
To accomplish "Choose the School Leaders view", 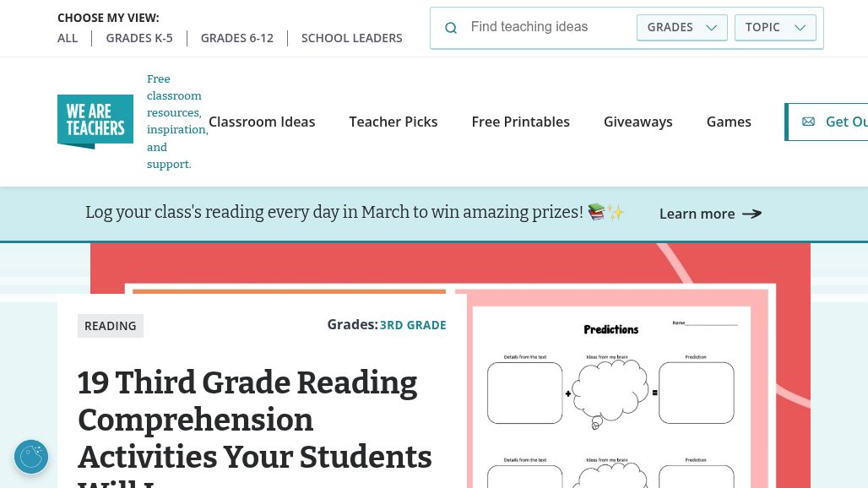I will 352,38.
